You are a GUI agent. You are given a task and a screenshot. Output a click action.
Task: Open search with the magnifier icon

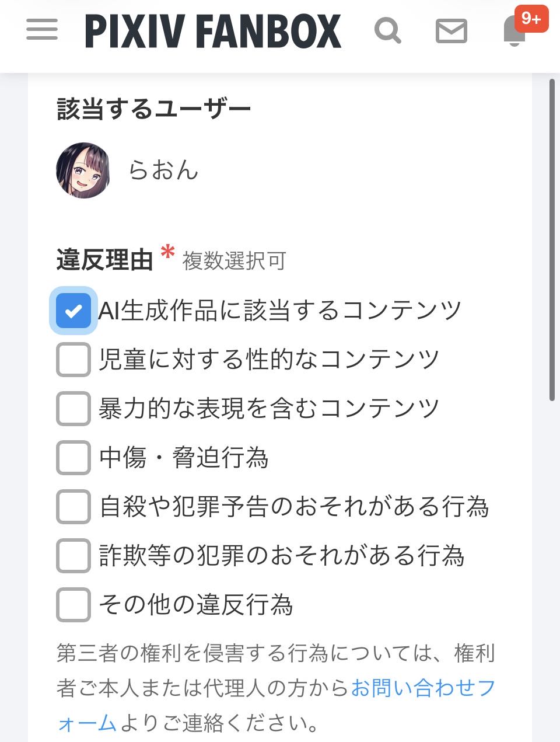(387, 30)
